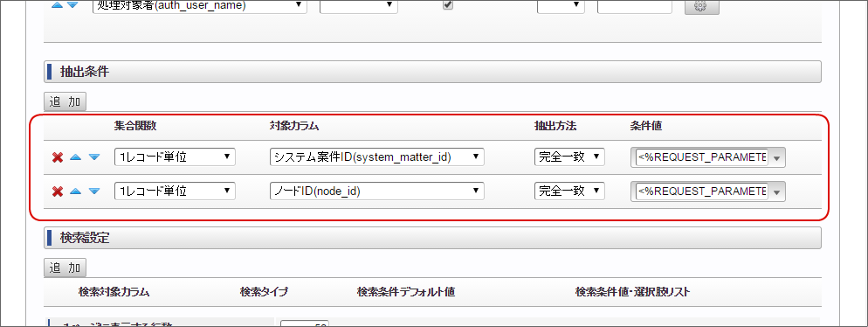Click the 検索設定 section header

(432, 238)
